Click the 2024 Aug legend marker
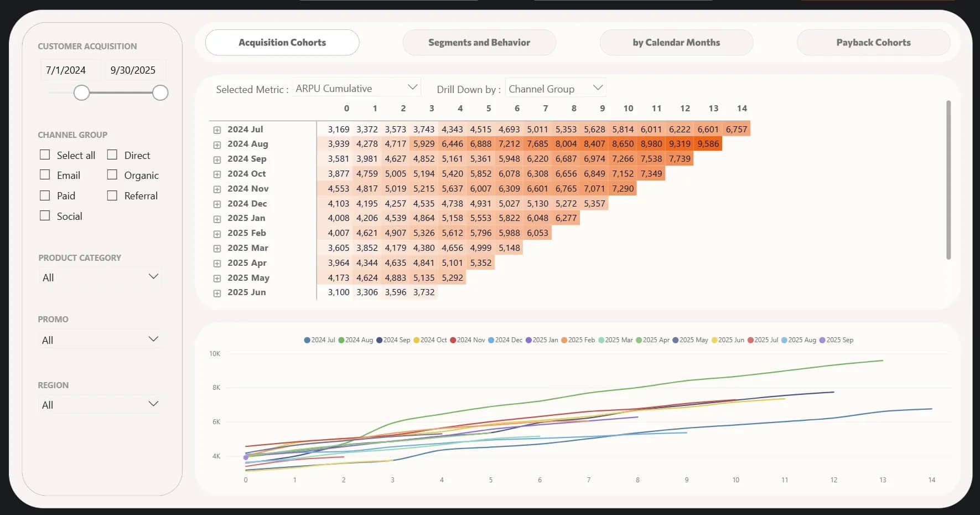 [341, 340]
